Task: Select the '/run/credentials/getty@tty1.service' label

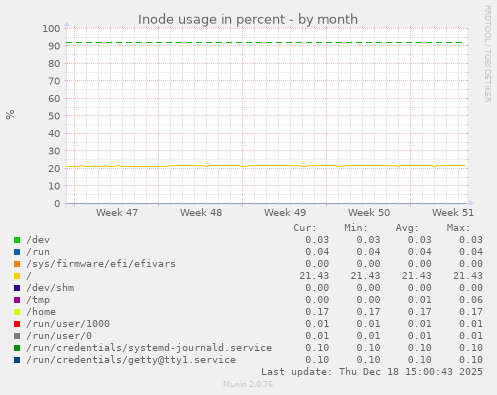Action: click(131, 360)
